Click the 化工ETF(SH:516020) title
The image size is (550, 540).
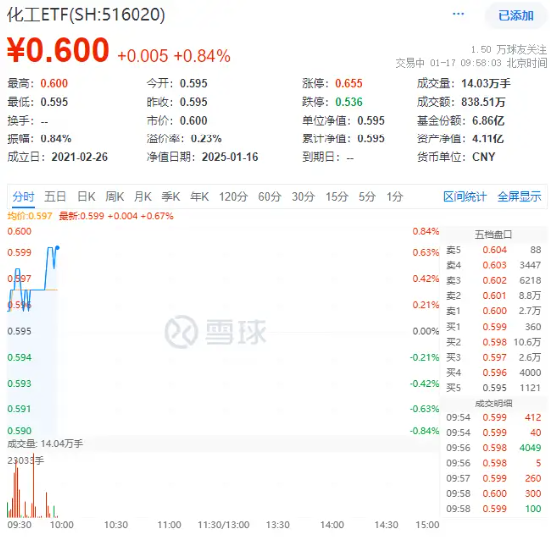(x=86, y=15)
